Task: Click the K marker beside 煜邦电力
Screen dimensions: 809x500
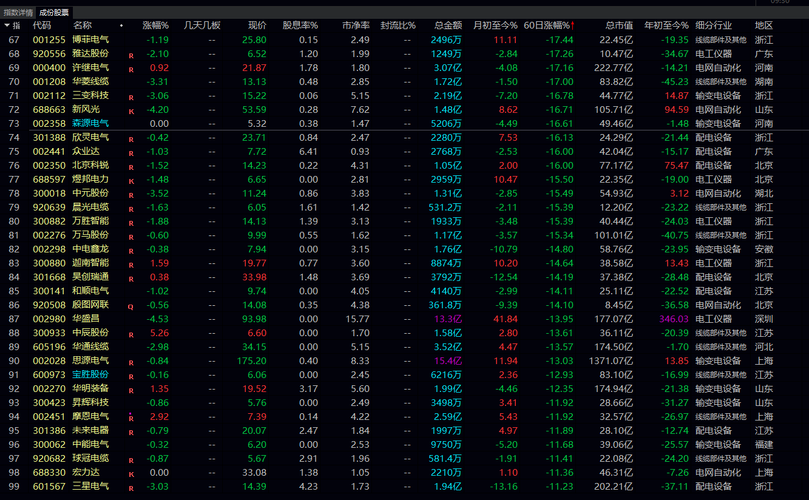Action: point(131,181)
